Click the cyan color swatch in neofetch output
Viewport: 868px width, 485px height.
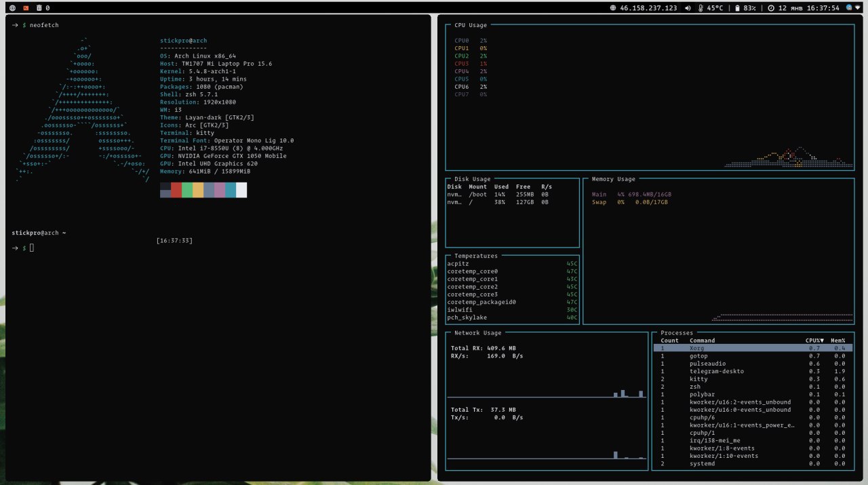point(231,190)
